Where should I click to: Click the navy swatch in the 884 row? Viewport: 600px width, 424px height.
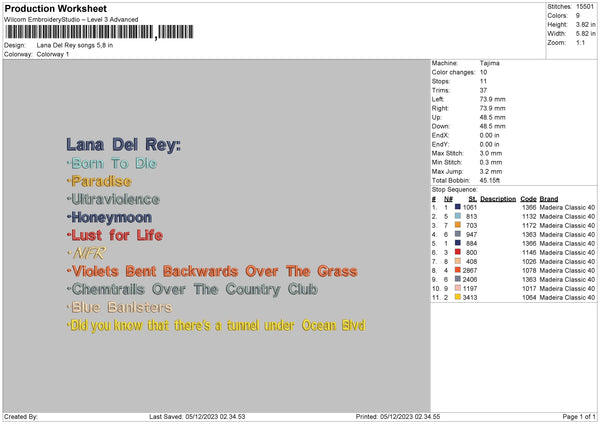click(x=458, y=243)
